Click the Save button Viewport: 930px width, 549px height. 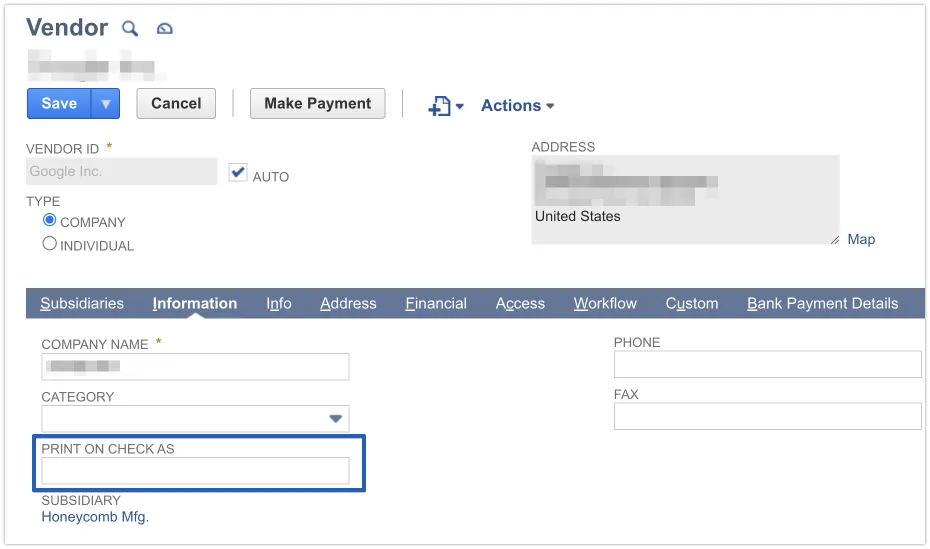(59, 104)
